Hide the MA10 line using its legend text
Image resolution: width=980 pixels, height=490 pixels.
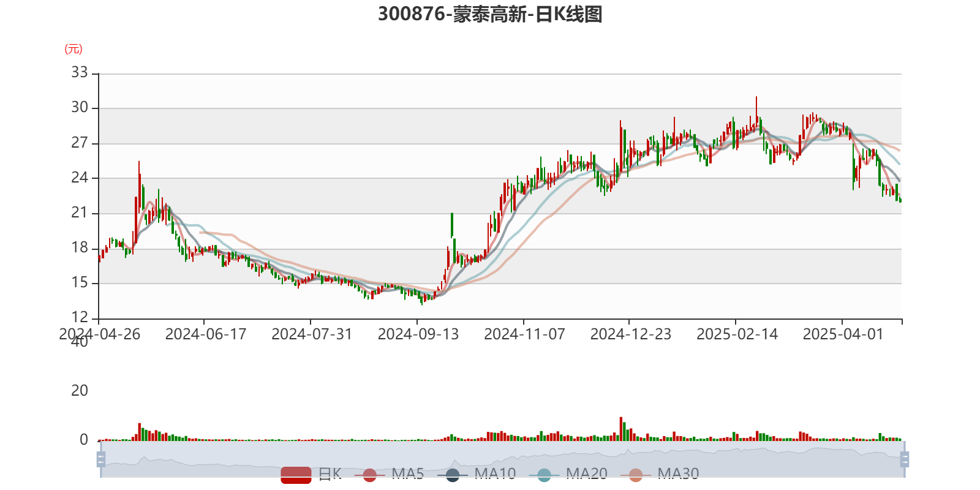[x=495, y=473]
